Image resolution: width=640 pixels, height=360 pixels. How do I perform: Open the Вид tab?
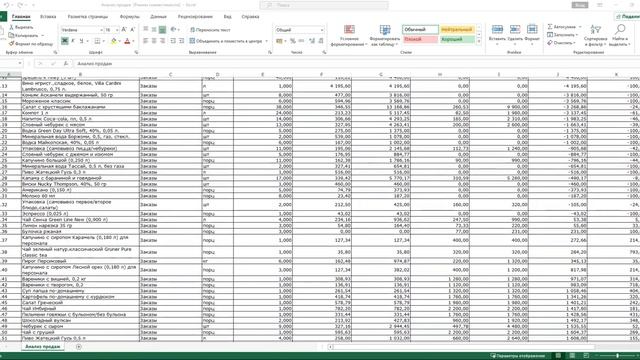[227, 17]
